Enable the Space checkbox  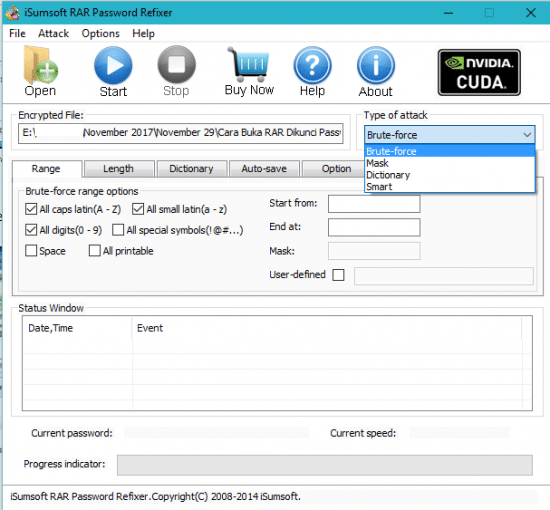click(x=31, y=251)
